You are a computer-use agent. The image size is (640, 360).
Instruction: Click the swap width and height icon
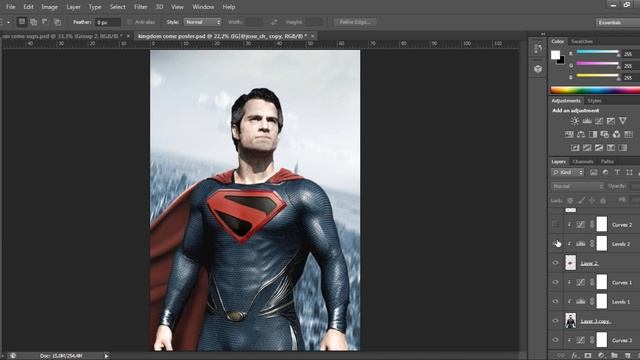(274, 22)
